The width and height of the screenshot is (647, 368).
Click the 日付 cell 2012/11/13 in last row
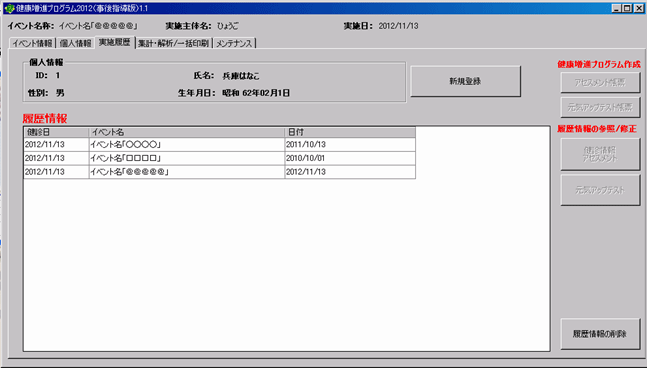tap(350, 172)
